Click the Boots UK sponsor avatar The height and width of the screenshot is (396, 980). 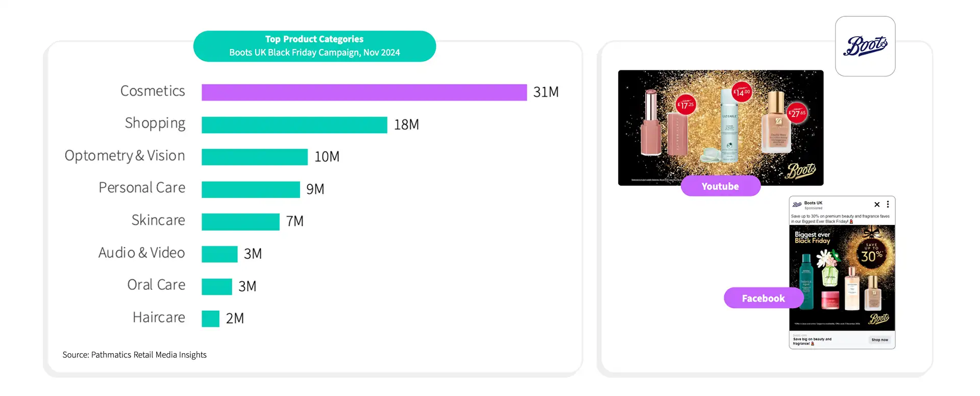click(797, 205)
